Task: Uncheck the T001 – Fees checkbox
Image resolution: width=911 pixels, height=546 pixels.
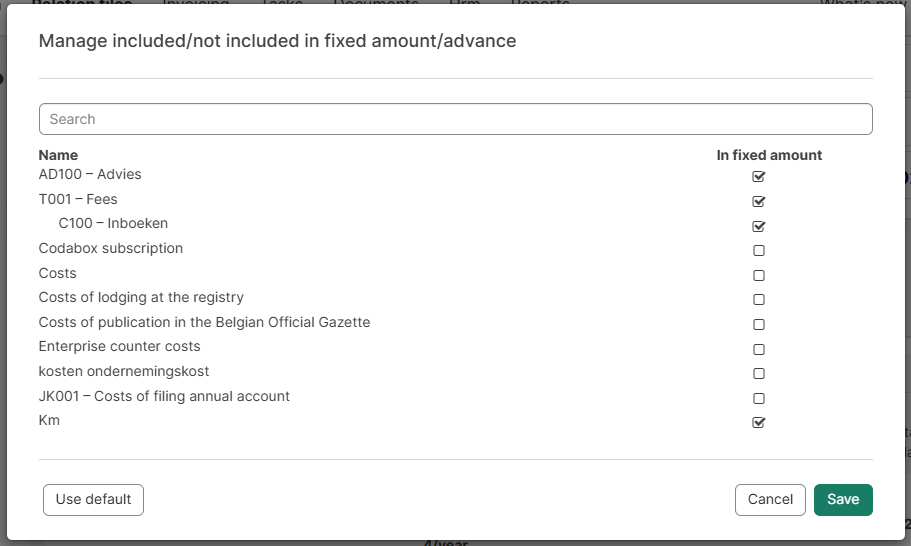Action: [x=759, y=201]
